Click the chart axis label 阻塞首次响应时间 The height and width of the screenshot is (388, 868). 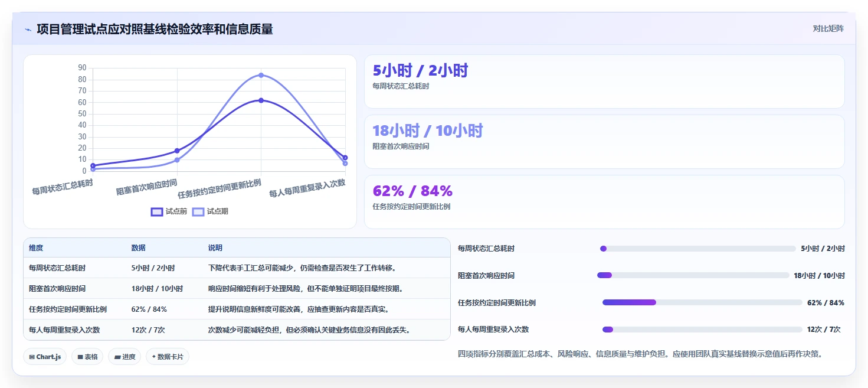(x=146, y=187)
